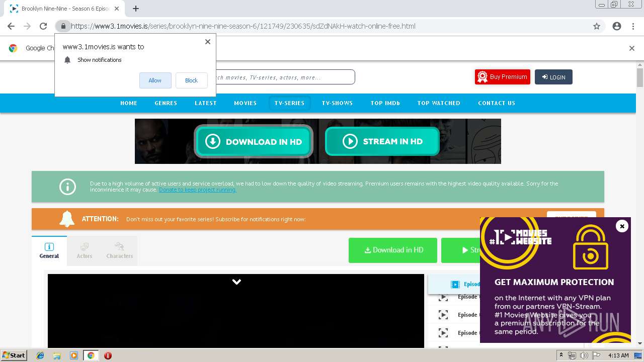Open TV-SHOWS in the navigation bar
The image size is (644, 362).
[x=337, y=103]
